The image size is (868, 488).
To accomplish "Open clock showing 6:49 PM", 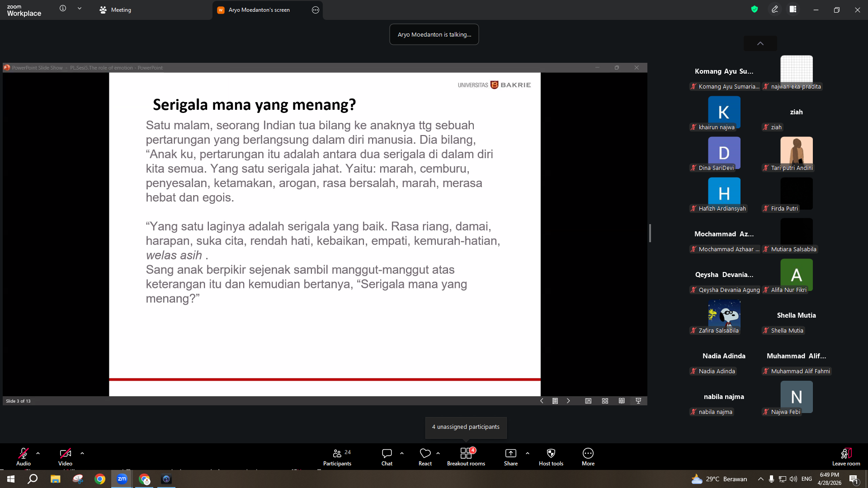I will (x=829, y=479).
